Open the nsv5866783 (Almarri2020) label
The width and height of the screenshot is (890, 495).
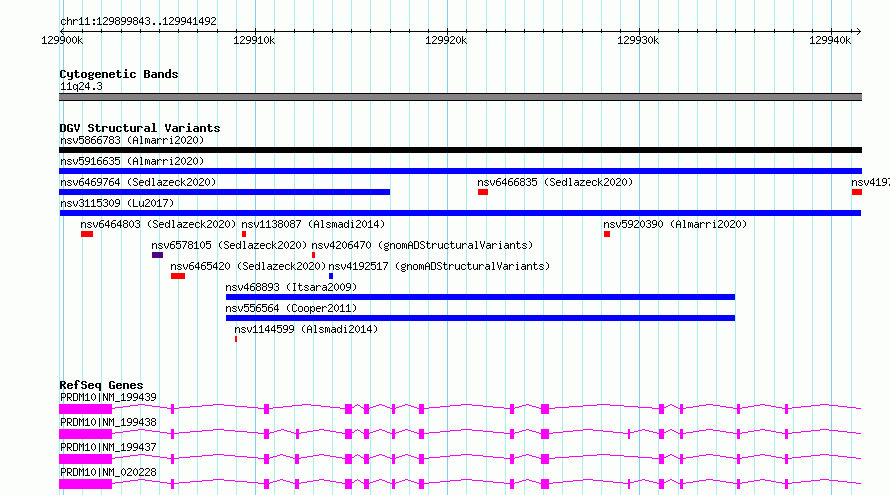(132, 140)
